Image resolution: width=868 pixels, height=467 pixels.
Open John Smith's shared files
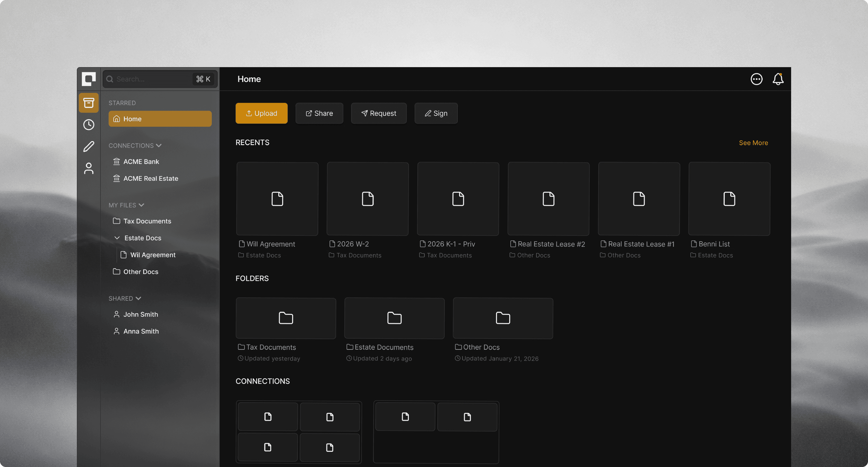coord(141,314)
